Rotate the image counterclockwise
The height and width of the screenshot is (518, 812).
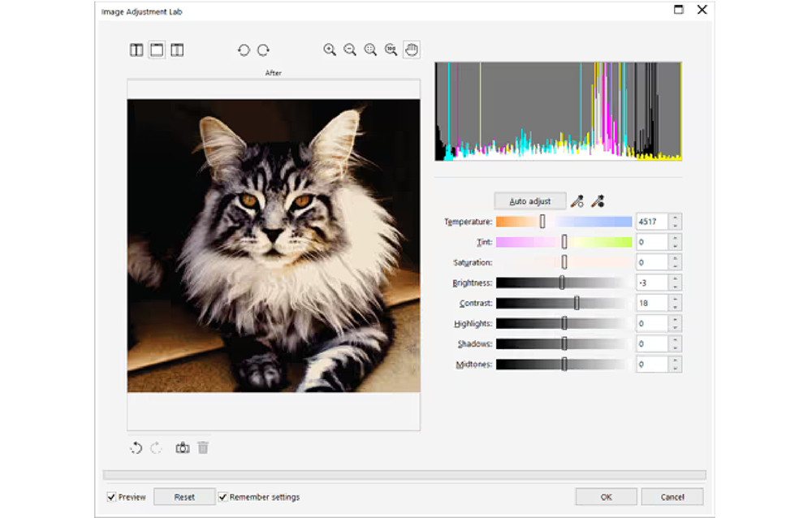(243, 50)
